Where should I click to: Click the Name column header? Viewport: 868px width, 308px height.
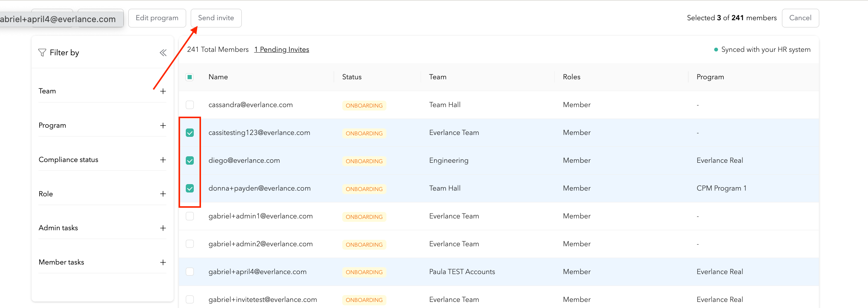218,77
